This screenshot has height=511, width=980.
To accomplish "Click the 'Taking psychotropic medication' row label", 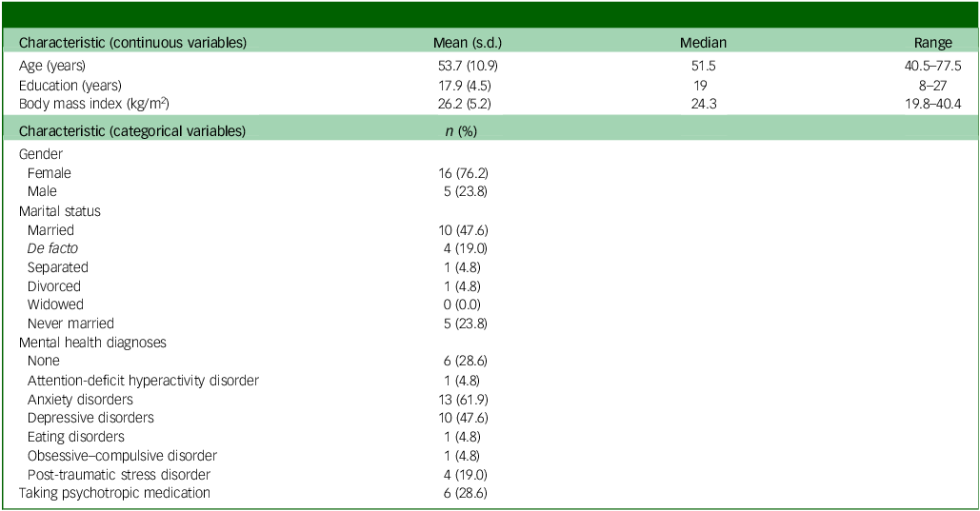I will [x=114, y=492].
